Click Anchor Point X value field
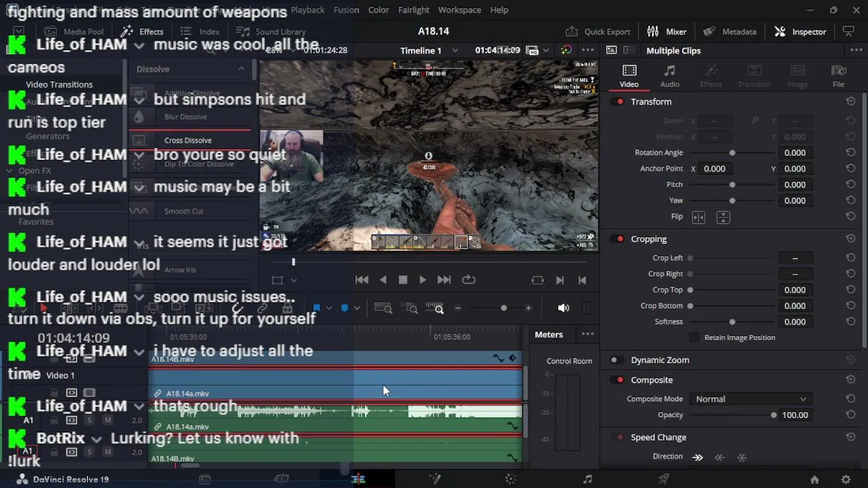The image size is (868, 488). coord(715,169)
